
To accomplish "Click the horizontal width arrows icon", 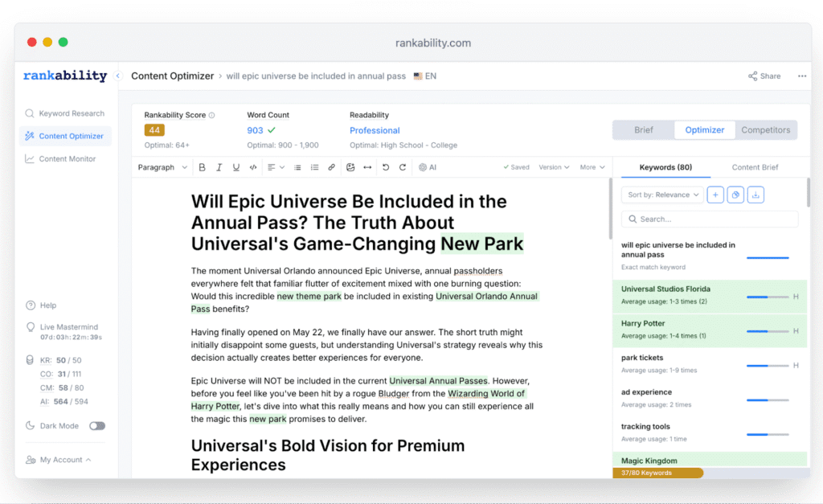I will tap(367, 167).
